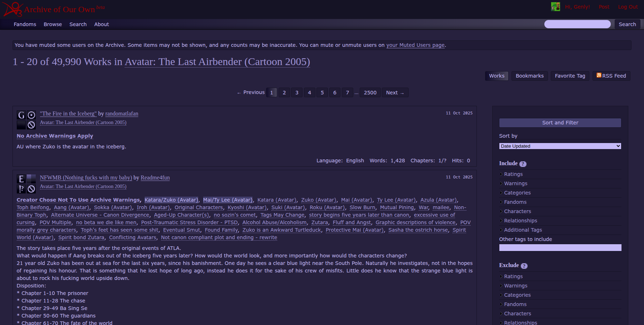
Task: Click the '!?' warnings symbol on NFWMB work
Action: click(21, 189)
